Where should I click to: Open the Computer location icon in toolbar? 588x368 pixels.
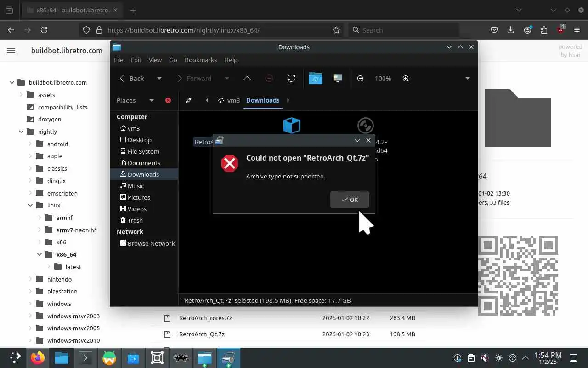point(338,78)
